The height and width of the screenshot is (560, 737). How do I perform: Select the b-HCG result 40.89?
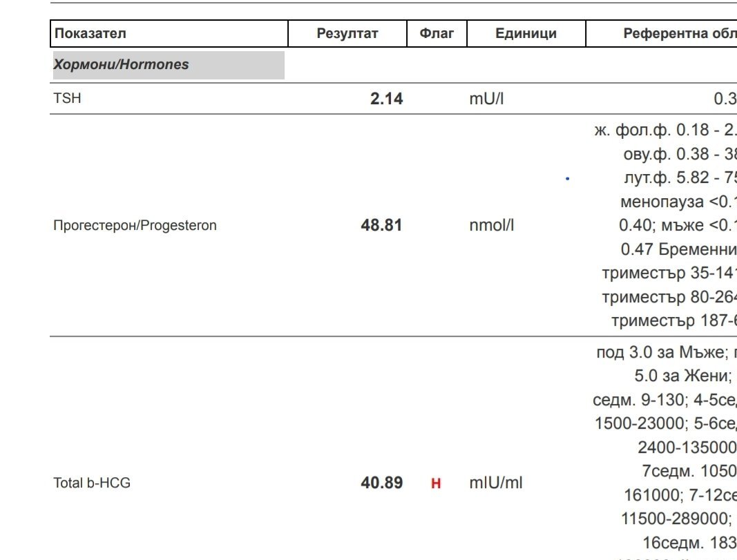[x=381, y=483]
